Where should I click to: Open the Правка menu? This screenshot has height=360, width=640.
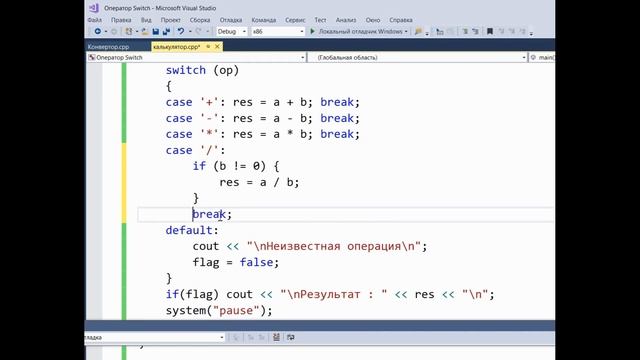[121, 20]
